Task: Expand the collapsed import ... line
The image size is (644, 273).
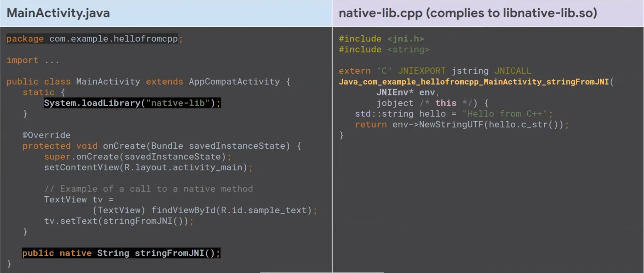Action: pyautogui.click(x=33, y=60)
